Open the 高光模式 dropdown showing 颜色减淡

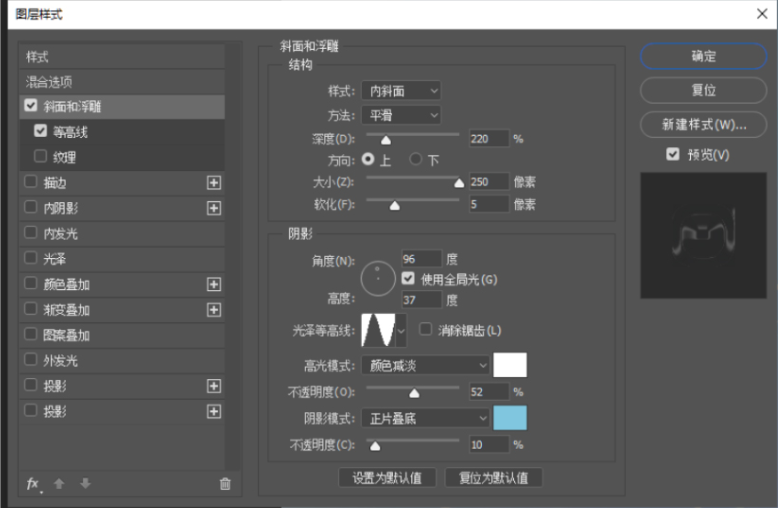coord(426,366)
